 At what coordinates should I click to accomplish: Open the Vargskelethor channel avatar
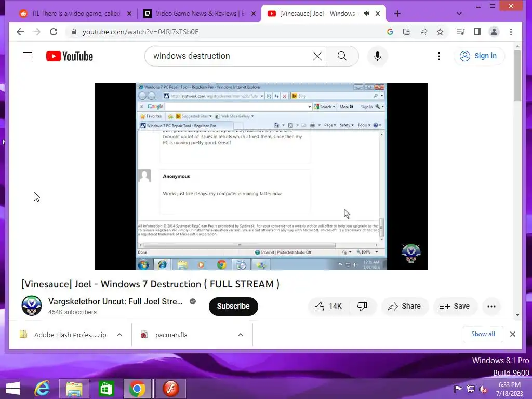[32, 305]
